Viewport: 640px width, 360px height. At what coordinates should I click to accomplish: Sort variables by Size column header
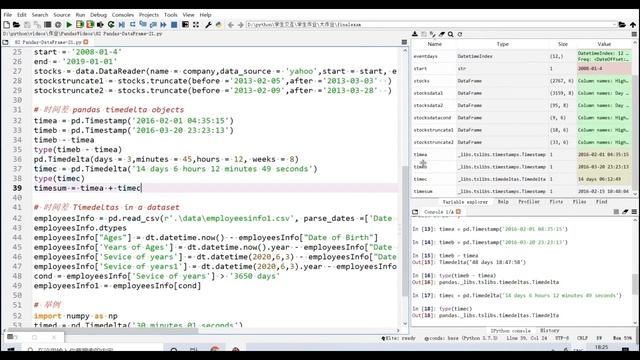coord(562,44)
